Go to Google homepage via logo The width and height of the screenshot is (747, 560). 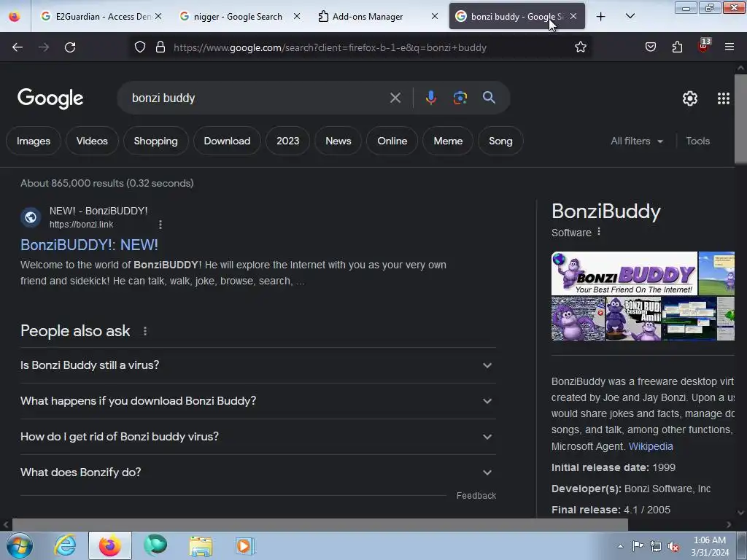tap(50, 98)
